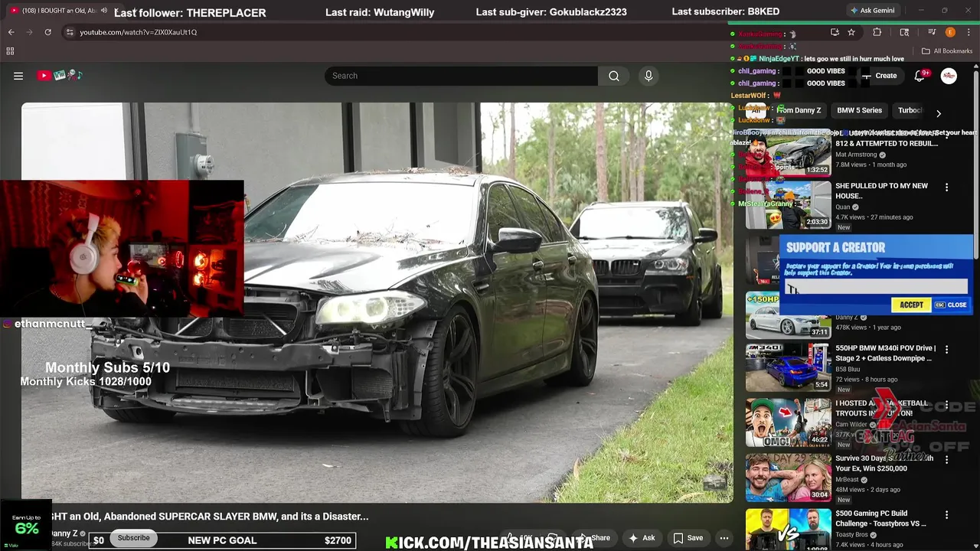Click ACCEPT in Support a Creator popup
The image size is (980, 551).
(x=911, y=305)
